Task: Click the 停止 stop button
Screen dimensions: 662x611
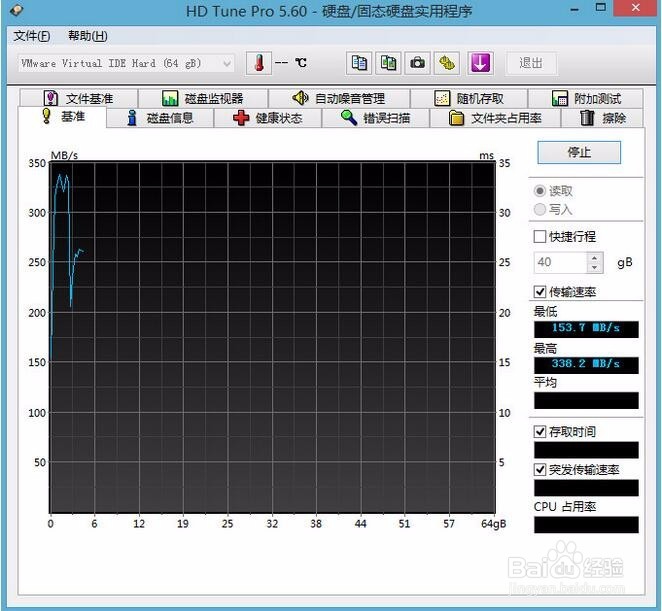Action: click(579, 152)
